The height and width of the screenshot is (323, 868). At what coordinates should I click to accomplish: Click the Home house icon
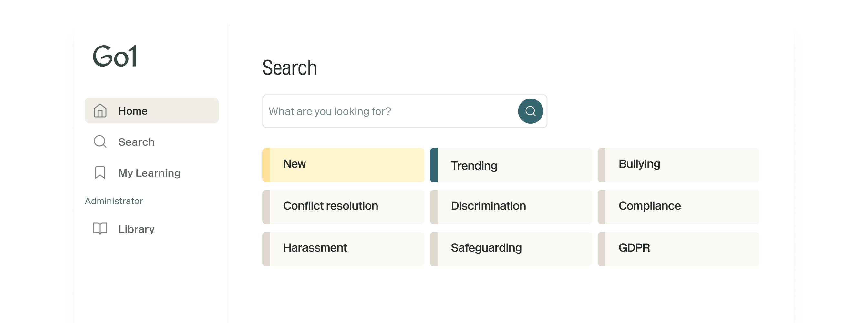(100, 110)
